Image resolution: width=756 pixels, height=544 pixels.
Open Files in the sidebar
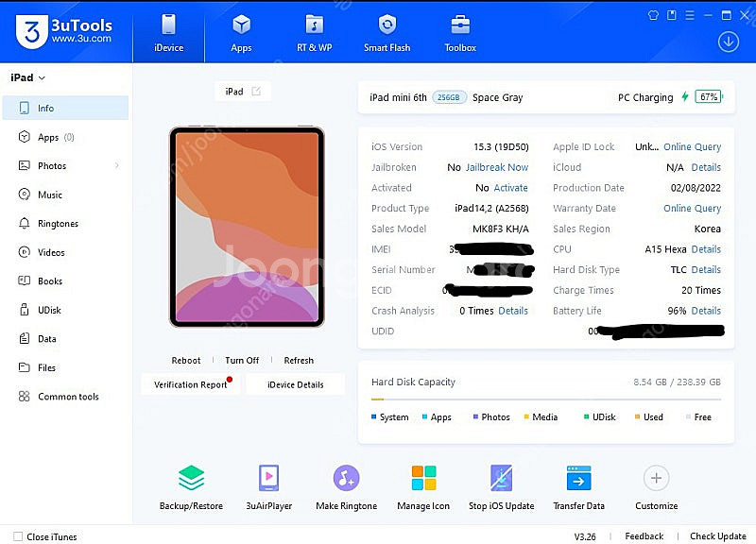click(65, 367)
